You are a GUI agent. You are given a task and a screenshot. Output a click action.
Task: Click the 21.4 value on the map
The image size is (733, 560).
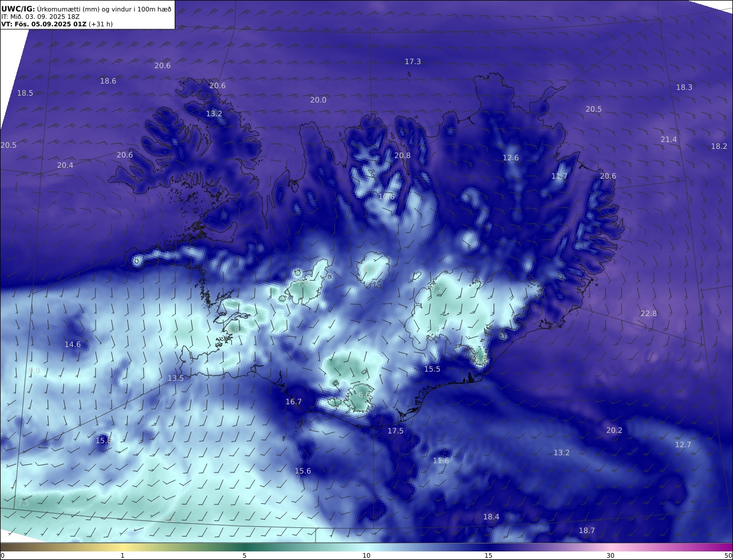[669, 139]
